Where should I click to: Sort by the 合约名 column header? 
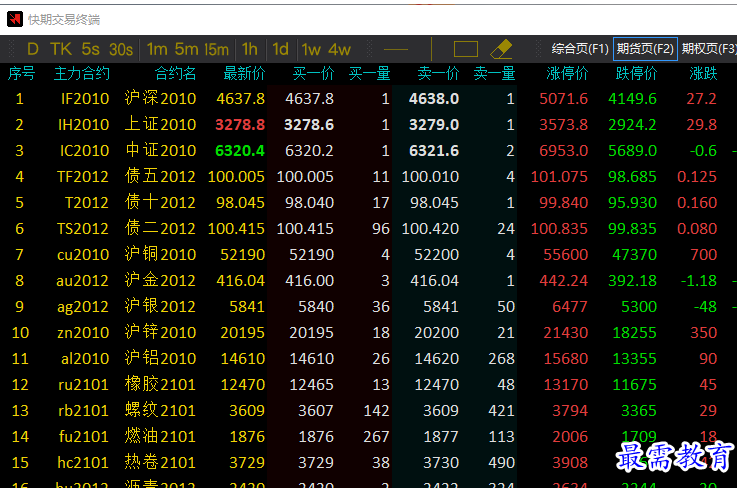(x=175, y=74)
